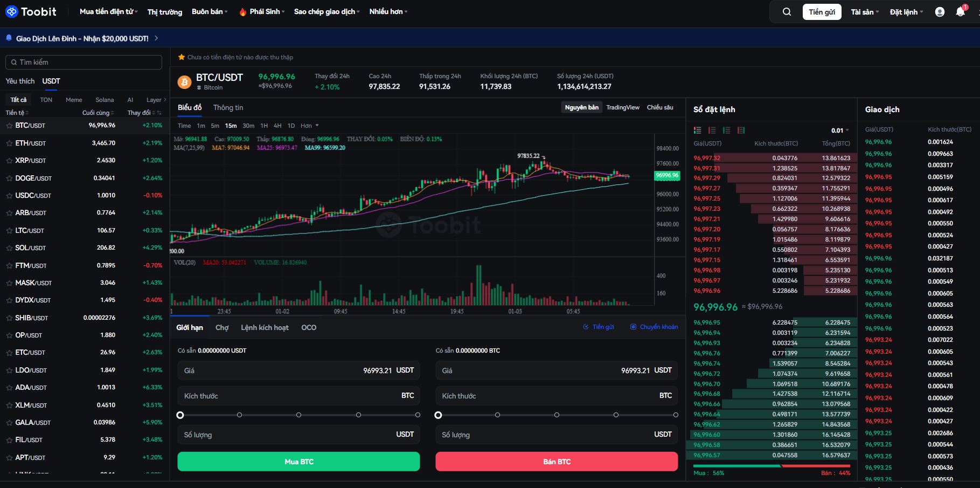This screenshot has width=980, height=488.
Task: Click the Tiền gửi header button
Action: 822,12
